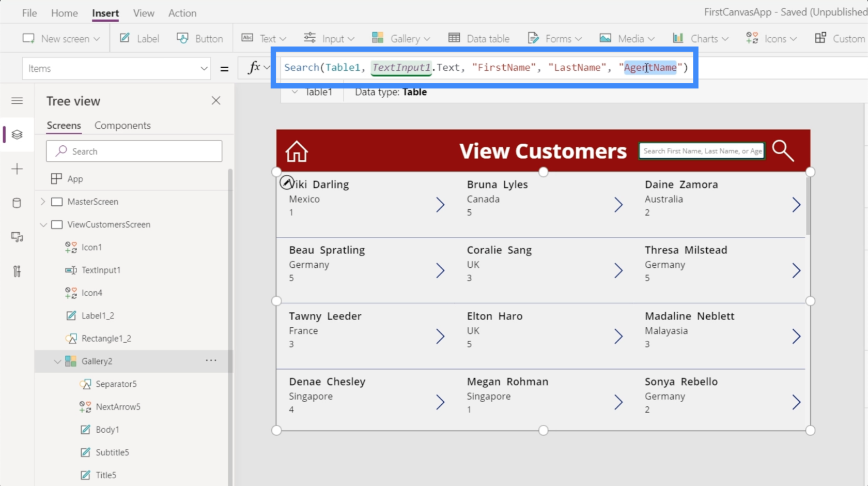Click arrow next to Daine Zamora
This screenshot has height=486, width=868.
(796, 205)
